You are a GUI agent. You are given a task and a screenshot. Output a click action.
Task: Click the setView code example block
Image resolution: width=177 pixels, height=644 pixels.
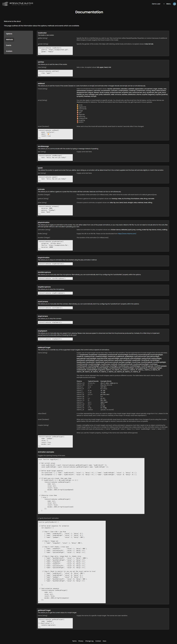(55, 73)
